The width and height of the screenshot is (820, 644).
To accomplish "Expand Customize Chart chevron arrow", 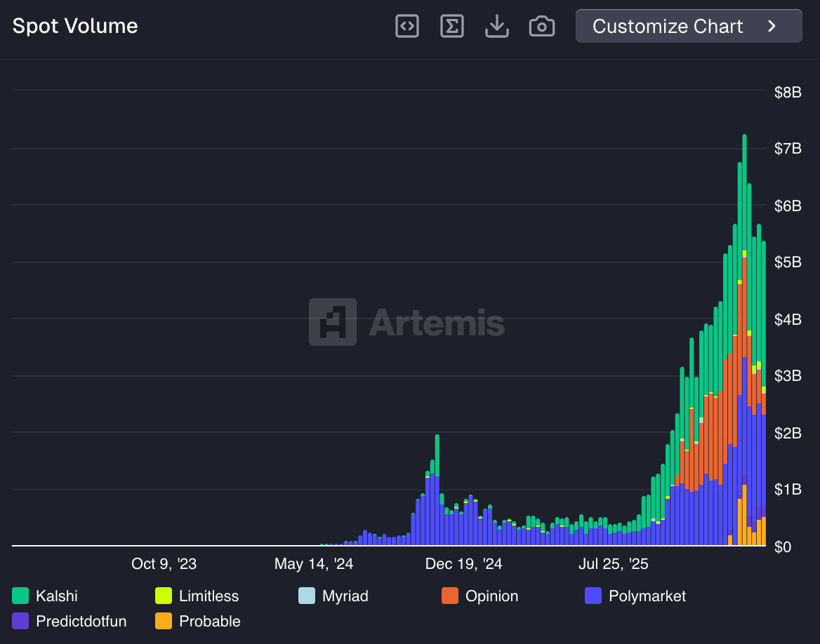I will pyautogui.click(x=772, y=26).
